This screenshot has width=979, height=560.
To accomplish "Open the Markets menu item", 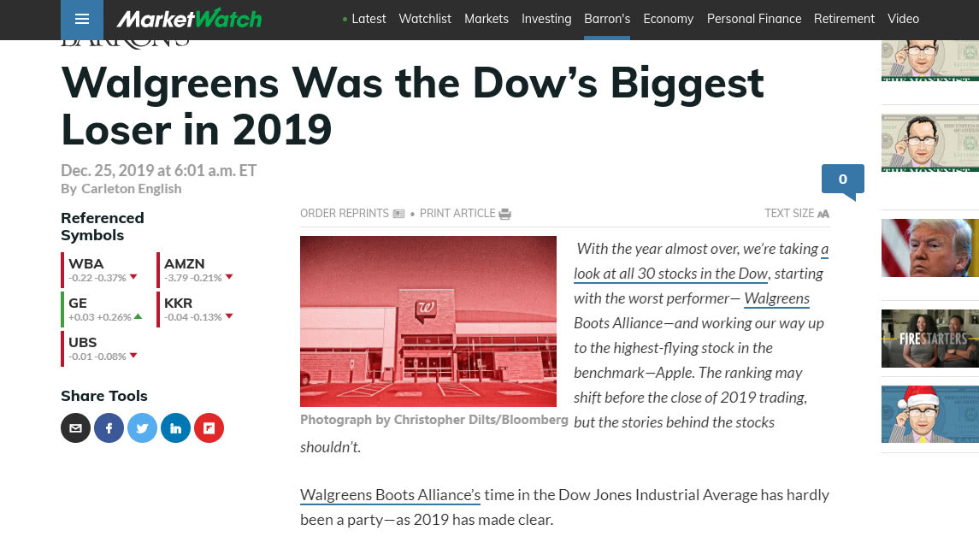I will 487,19.
